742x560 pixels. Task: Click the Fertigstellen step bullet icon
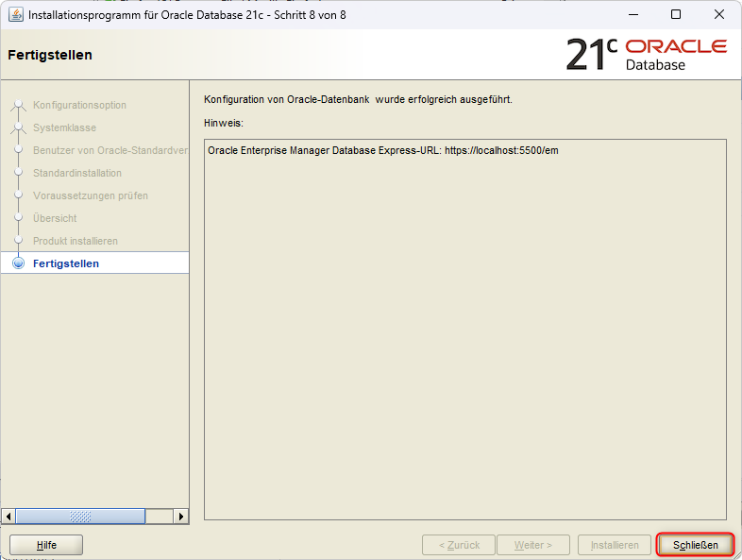pyautogui.click(x=18, y=263)
